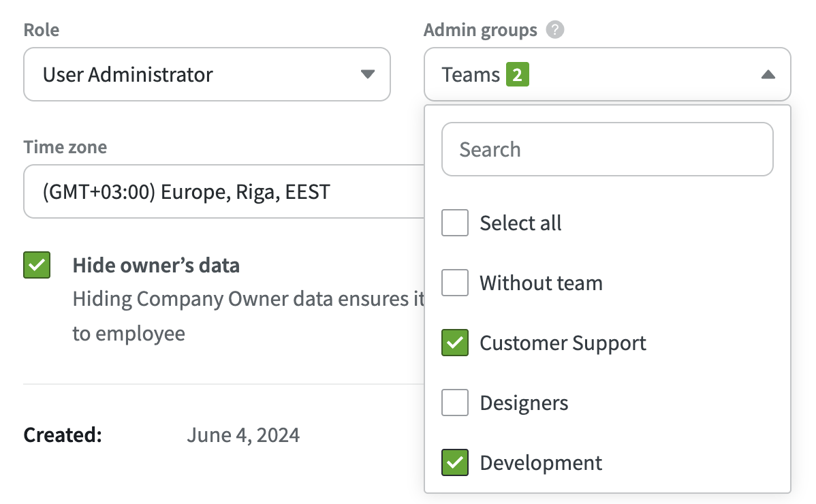Click the Development option label
Image resolution: width=816 pixels, height=504 pixels.
point(541,462)
